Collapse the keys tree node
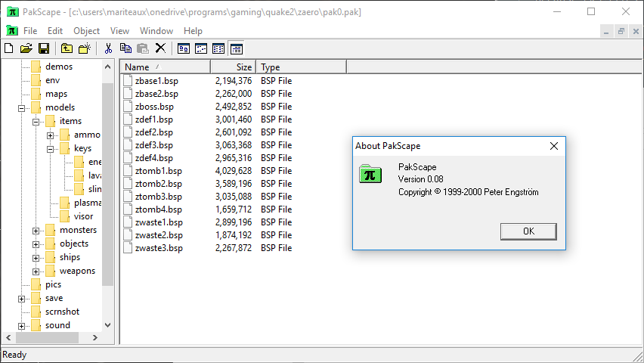 pyautogui.click(x=50, y=149)
